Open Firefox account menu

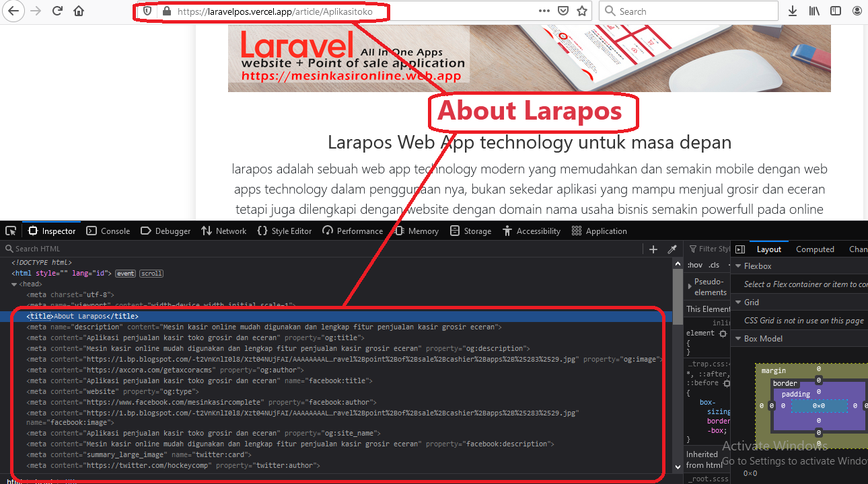[x=857, y=11]
